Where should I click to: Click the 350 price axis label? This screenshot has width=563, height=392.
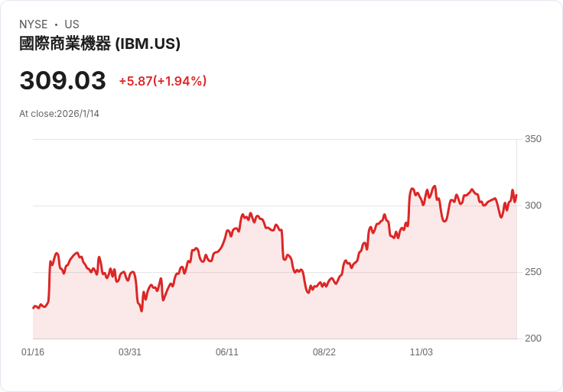point(533,139)
